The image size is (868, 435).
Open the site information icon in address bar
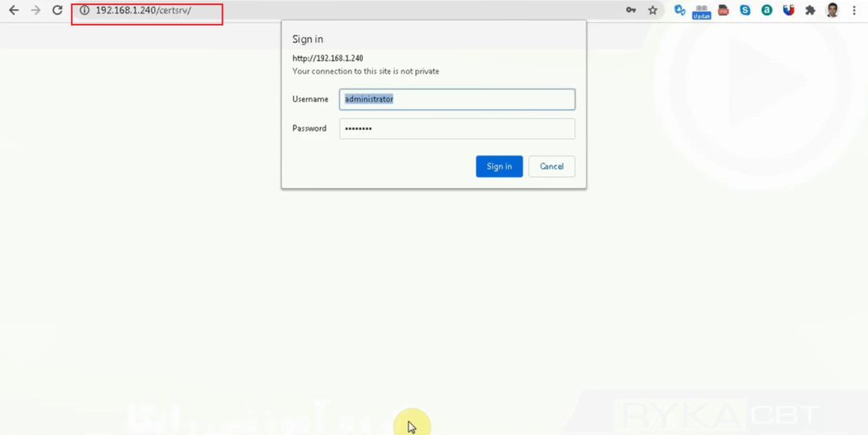[84, 10]
